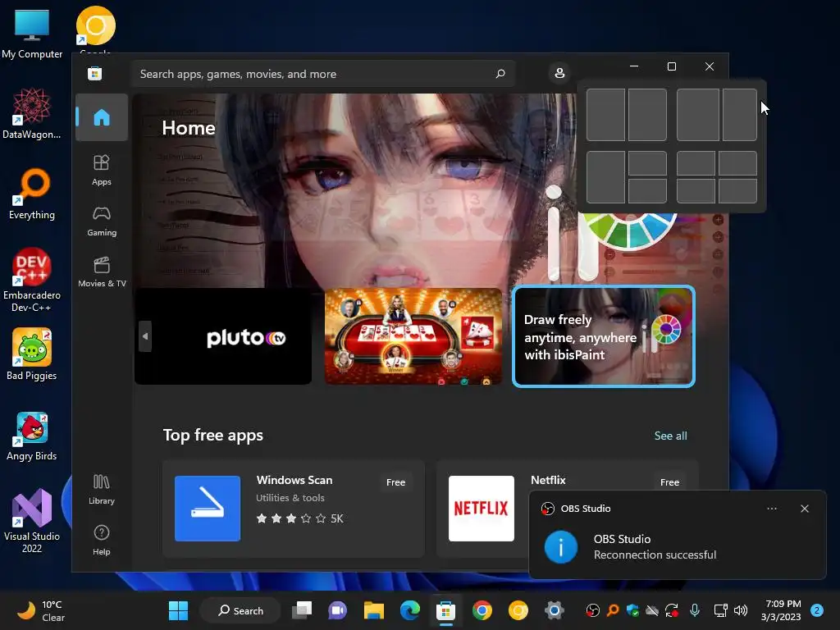Image resolution: width=840 pixels, height=630 pixels.
Task: Snap window to left zone of three-zone layout
Action: click(606, 177)
